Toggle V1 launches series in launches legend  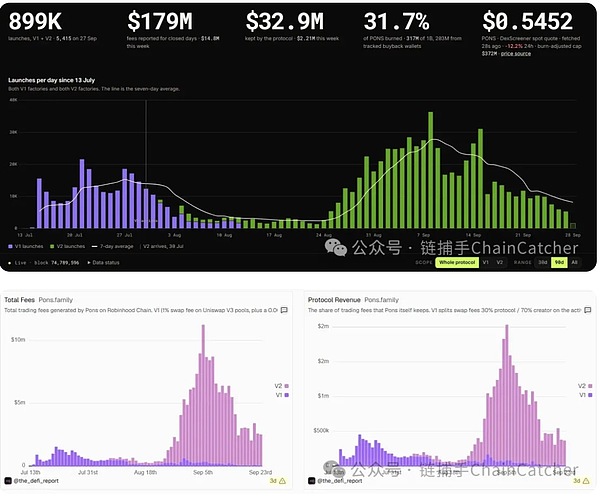coord(26,246)
